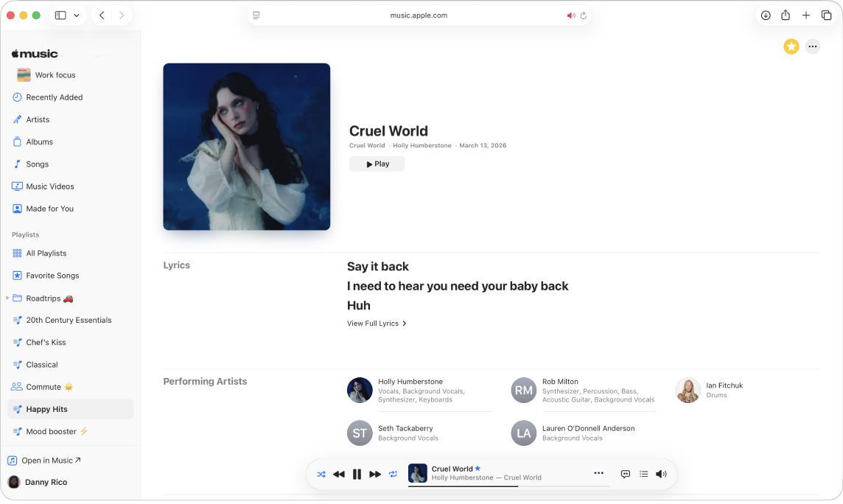Image resolution: width=843 pixels, height=504 pixels.
Task: Open the Classical playlist
Action: 71,365
